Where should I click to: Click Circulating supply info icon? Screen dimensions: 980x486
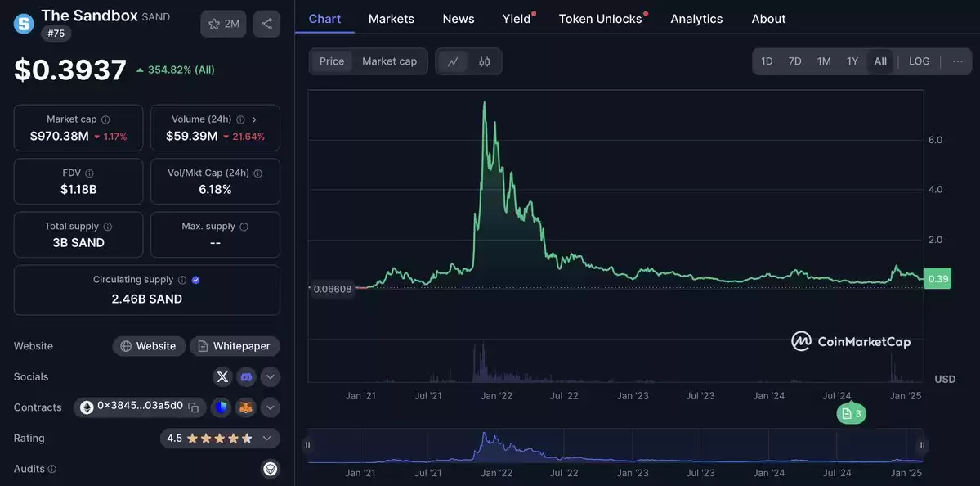(182, 280)
